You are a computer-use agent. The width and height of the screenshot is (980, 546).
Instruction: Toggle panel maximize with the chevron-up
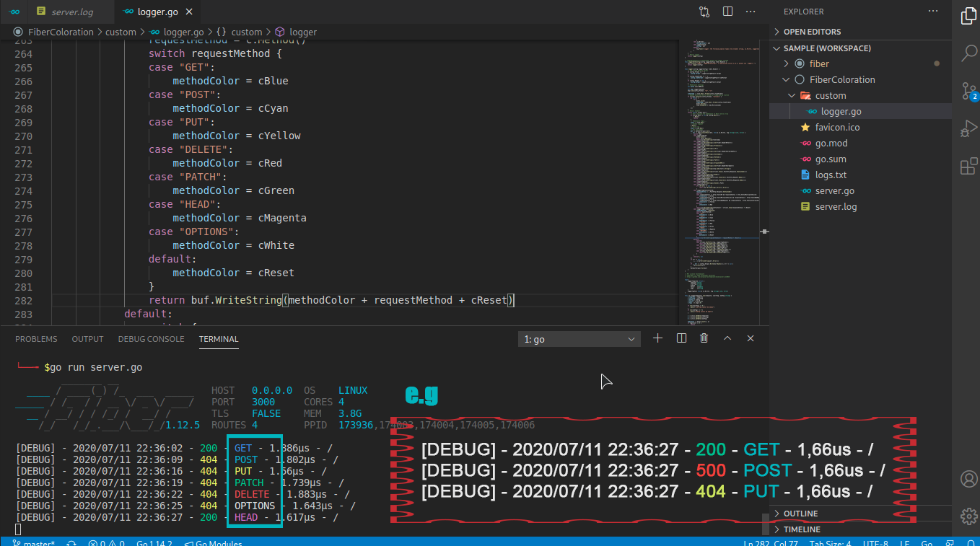(x=727, y=338)
